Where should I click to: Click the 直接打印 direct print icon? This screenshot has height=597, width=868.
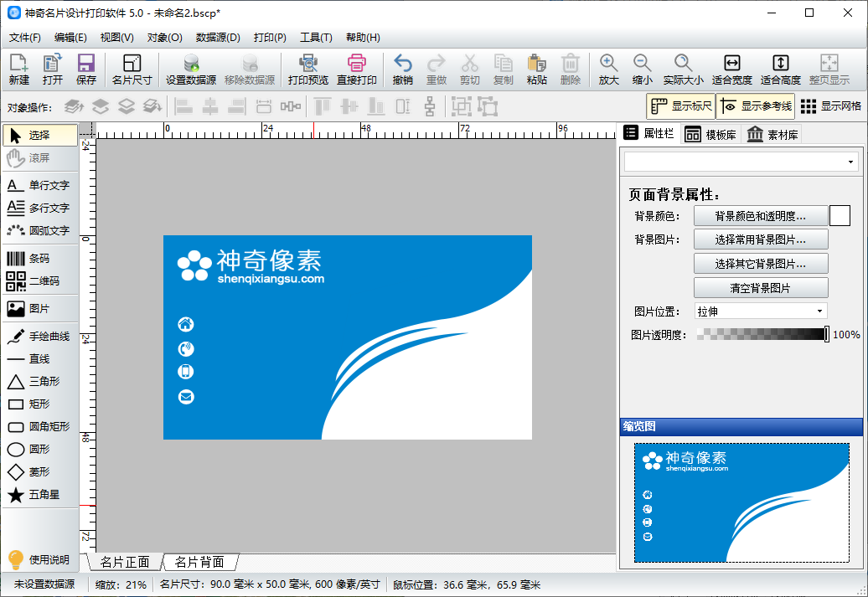point(357,69)
